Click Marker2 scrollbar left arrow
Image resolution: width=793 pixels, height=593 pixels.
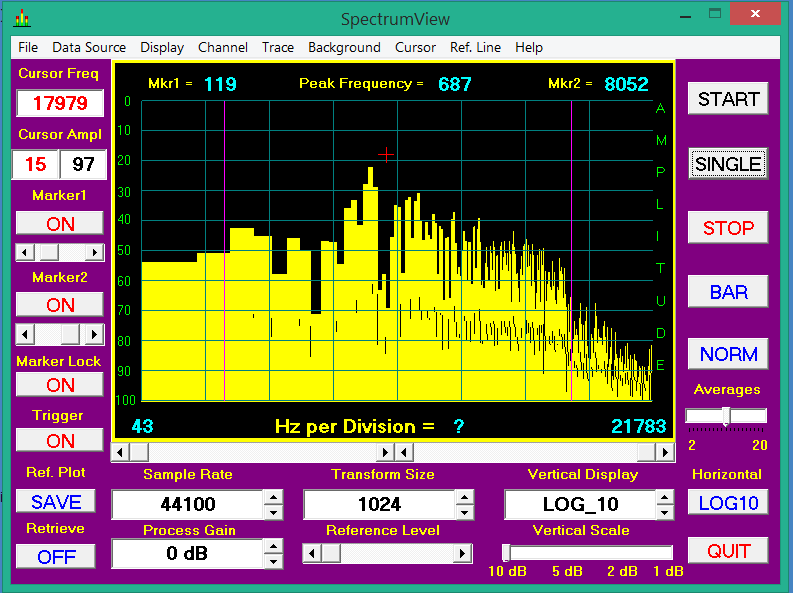[x=25, y=334]
